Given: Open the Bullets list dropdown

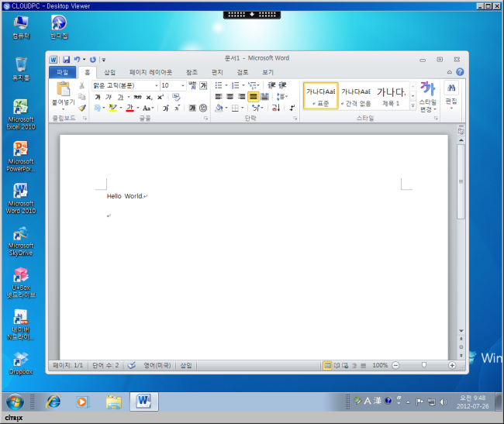Looking at the screenshot, I should (x=226, y=85).
